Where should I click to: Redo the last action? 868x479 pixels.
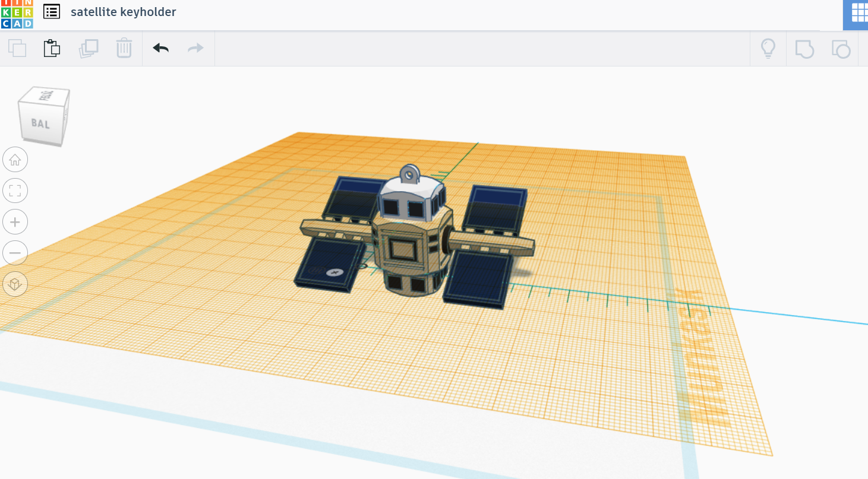tap(195, 48)
